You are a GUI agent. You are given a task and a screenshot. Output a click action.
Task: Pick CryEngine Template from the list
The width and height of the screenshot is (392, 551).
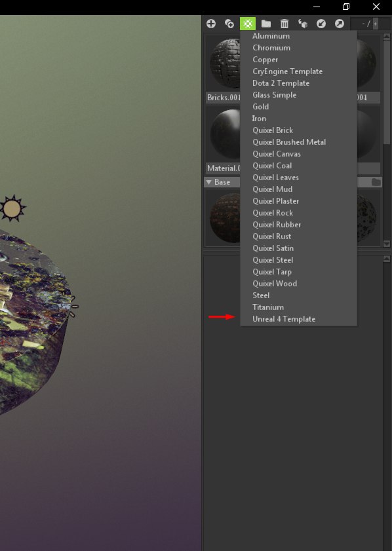tap(287, 71)
